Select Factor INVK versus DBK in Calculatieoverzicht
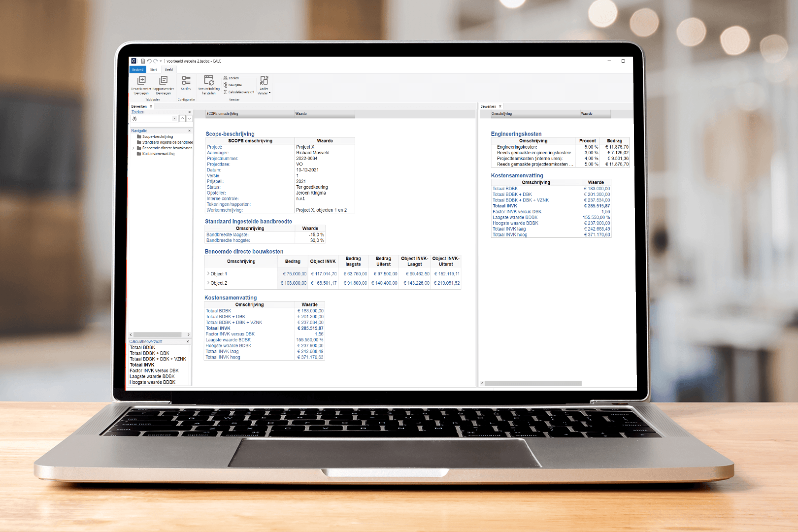The image size is (798, 532). 154,370
